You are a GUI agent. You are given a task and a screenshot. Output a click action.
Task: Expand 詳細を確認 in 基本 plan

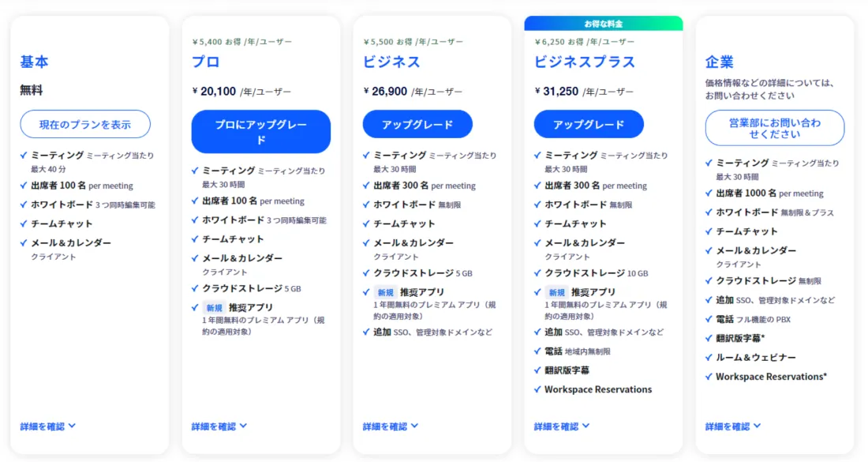point(47,426)
